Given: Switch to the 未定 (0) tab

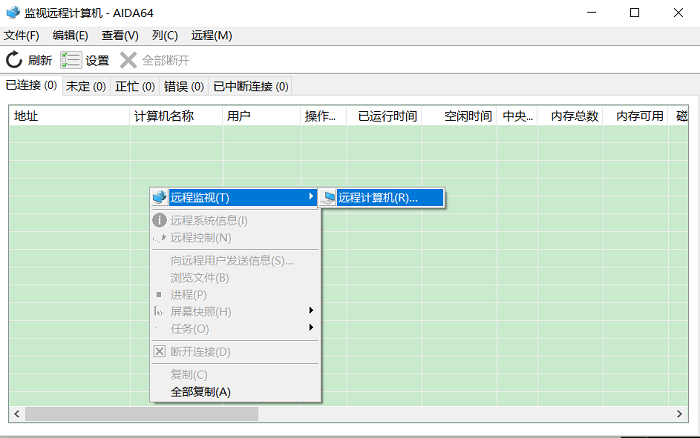Looking at the screenshot, I should click(x=86, y=86).
